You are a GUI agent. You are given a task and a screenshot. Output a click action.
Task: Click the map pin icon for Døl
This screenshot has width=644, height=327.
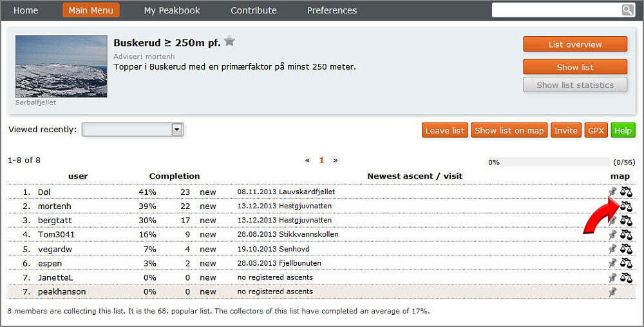point(612,192)
